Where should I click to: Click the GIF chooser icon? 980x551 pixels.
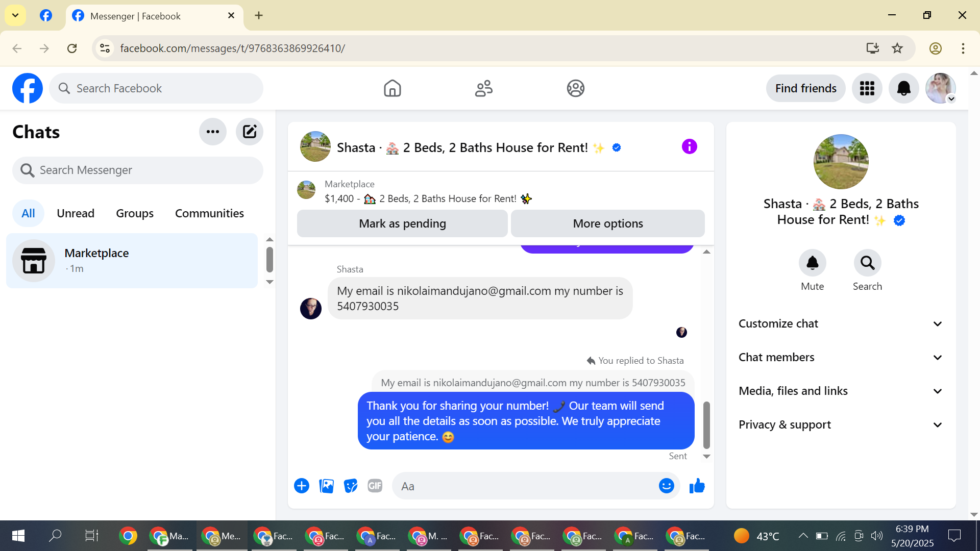pos(375,486)
